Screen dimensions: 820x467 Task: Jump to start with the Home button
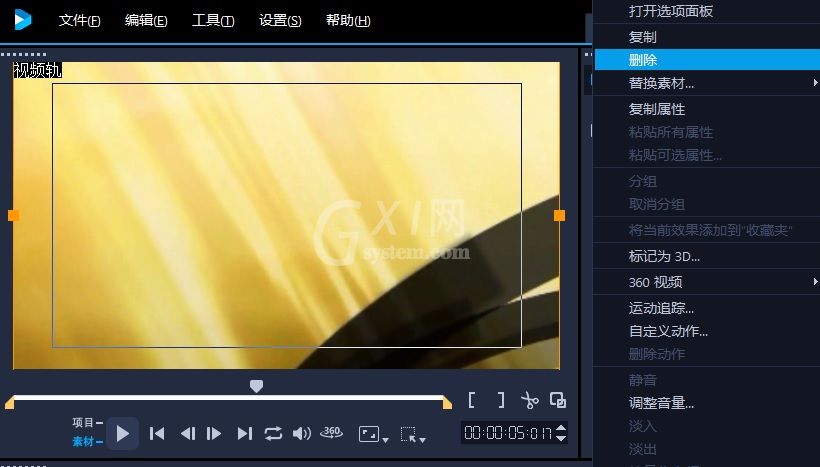pyautogui.click(x=157, y=434)
